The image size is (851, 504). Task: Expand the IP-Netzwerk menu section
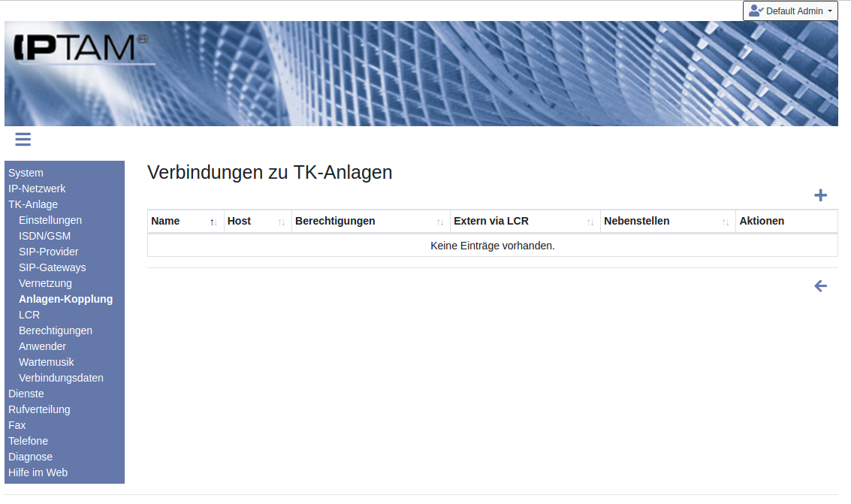point(37,189)
